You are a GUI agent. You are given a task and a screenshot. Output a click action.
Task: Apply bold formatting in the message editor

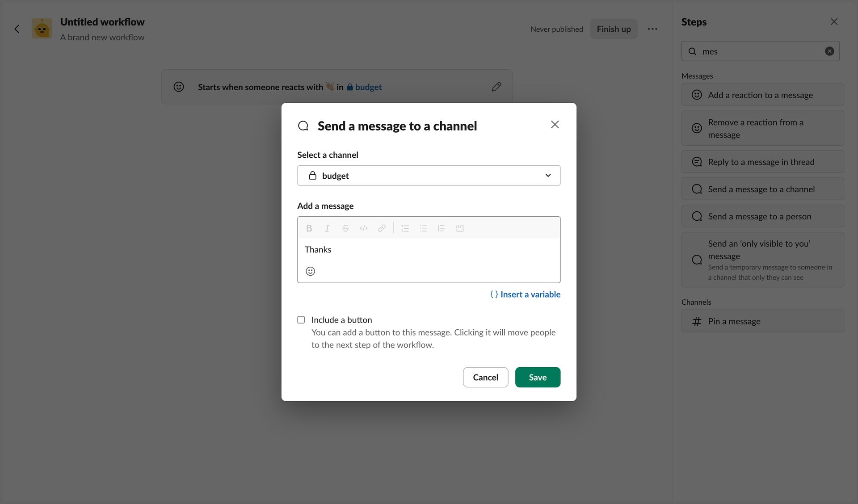click(x=309, y=228)
